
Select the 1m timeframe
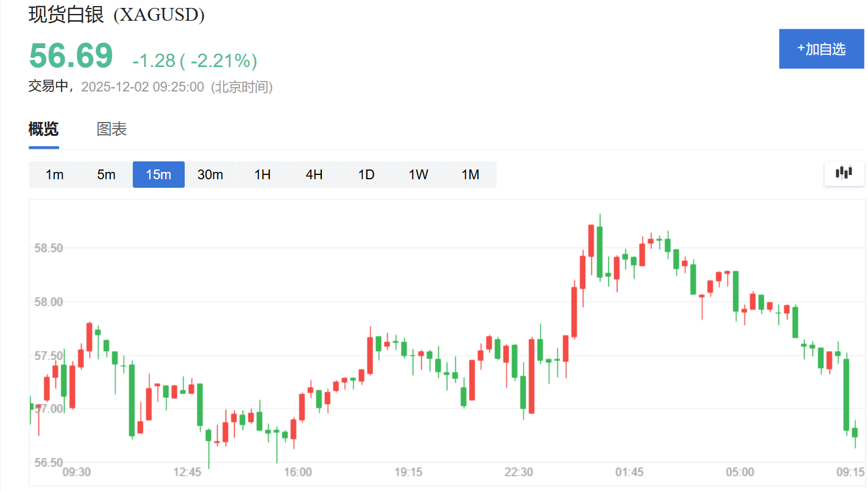54,175
